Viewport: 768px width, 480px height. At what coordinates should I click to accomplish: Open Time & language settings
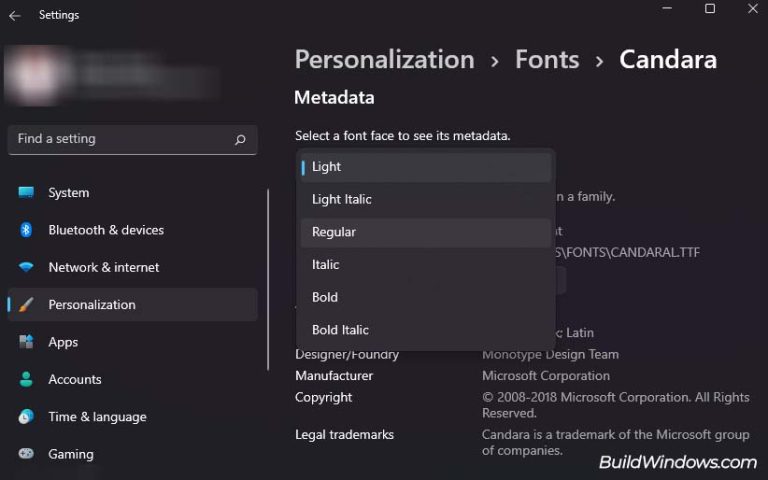point(133,416)
